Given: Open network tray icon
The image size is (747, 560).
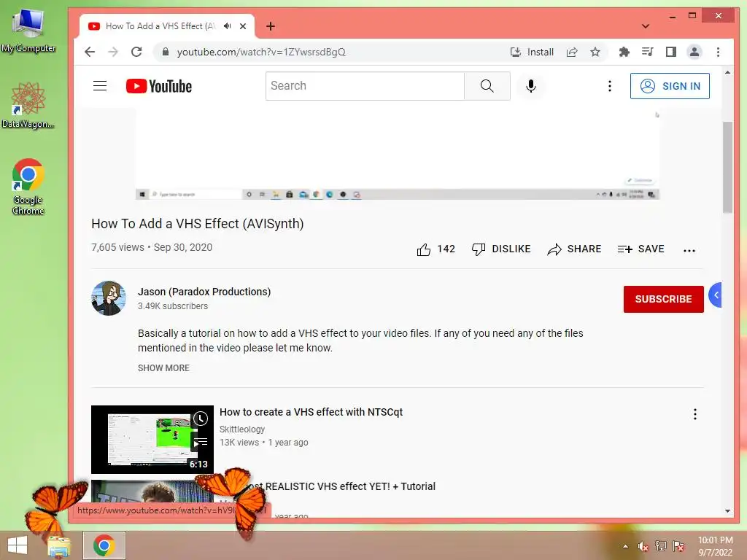Looking at the screenshot, I should [661, 546].
